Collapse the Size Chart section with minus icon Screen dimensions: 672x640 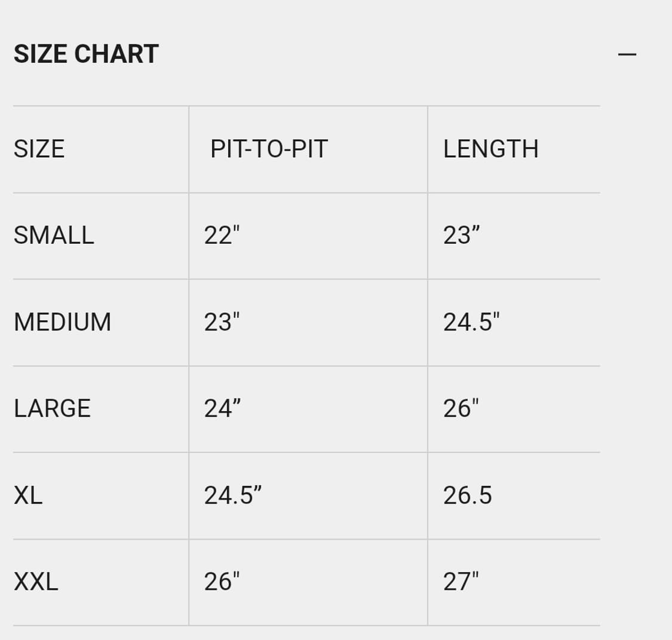click(627, 54)
